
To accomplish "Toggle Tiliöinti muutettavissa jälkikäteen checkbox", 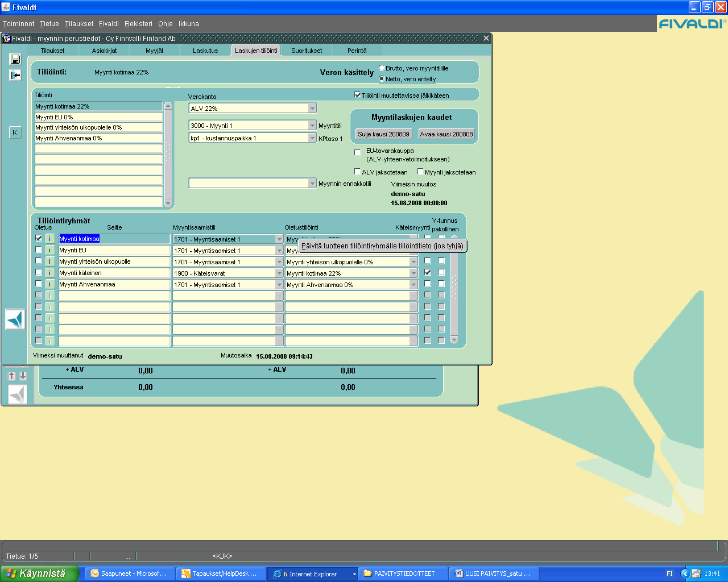I will coord(358,95).
